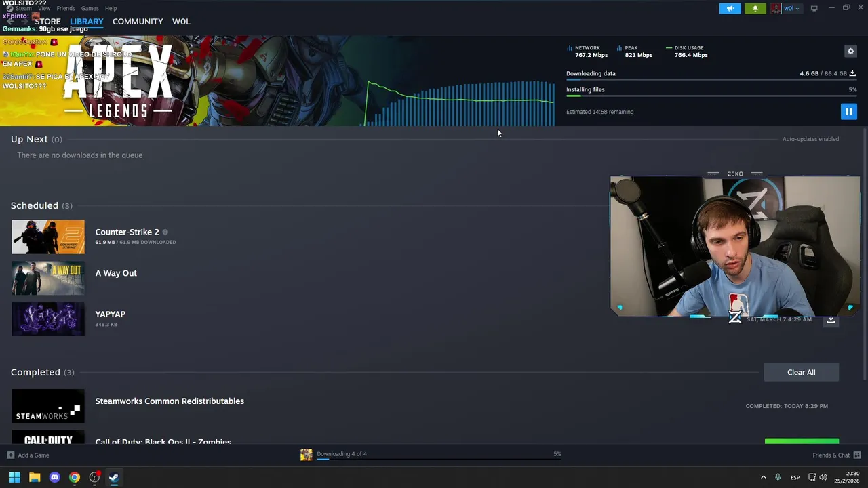This screenshot has width=868, height=488.
Task: Open Google Chrome from taskbar
Action: tap(75, 477)
